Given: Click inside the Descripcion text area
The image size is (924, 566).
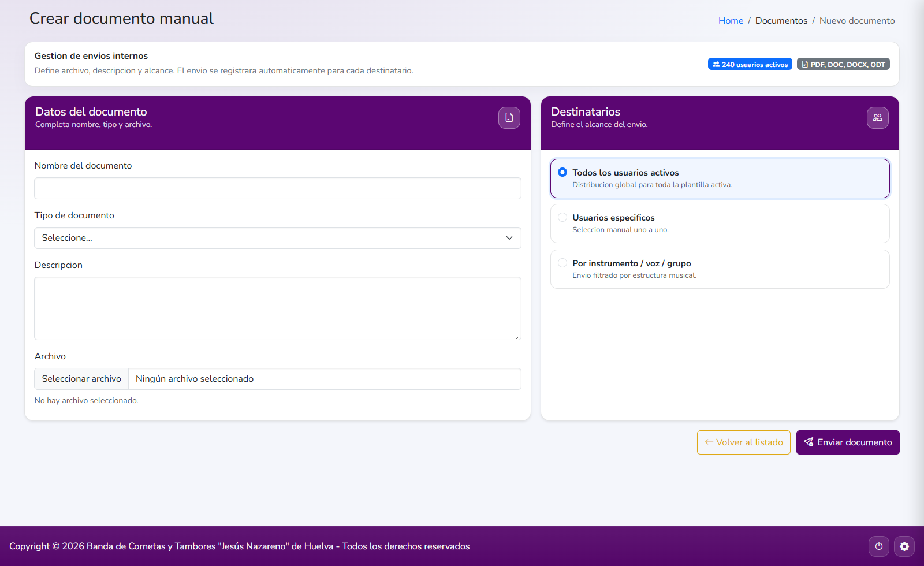Looking at the screenshot, I should click(x=277, y=308).
